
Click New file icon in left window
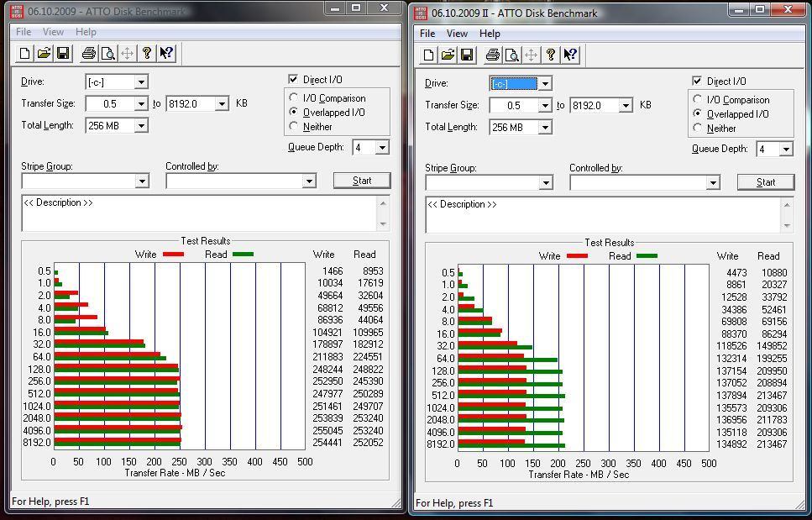click(x=25, y=53)
